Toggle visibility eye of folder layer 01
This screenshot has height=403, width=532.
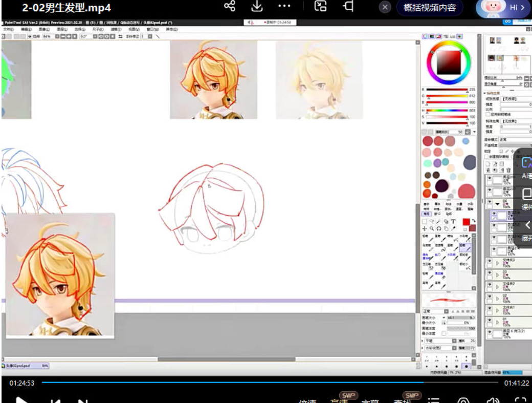(489, 320)
